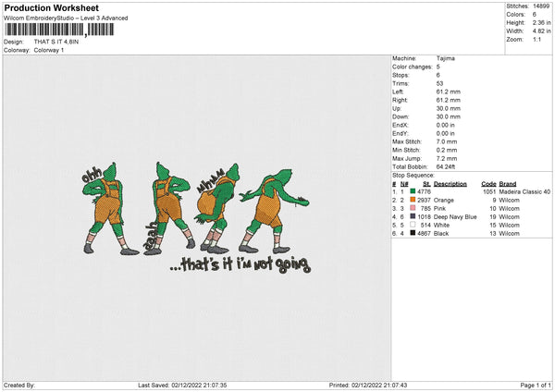
Task: Click the Brand column header
Action: coord(511,183)
